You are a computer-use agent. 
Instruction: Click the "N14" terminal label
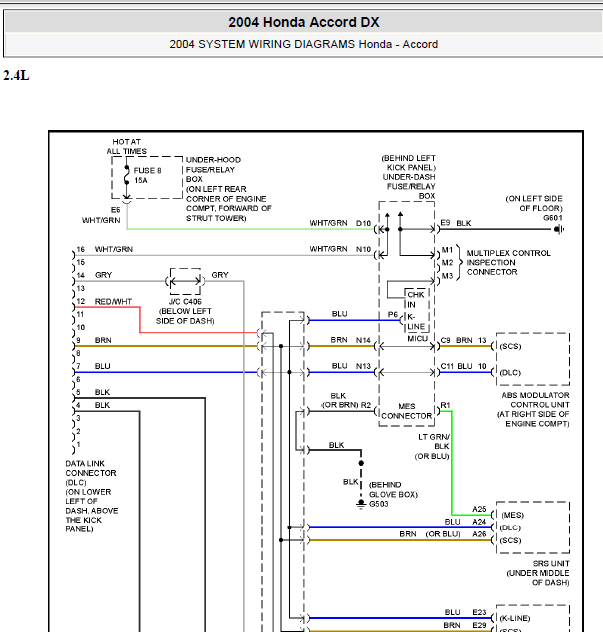(363, 340)
